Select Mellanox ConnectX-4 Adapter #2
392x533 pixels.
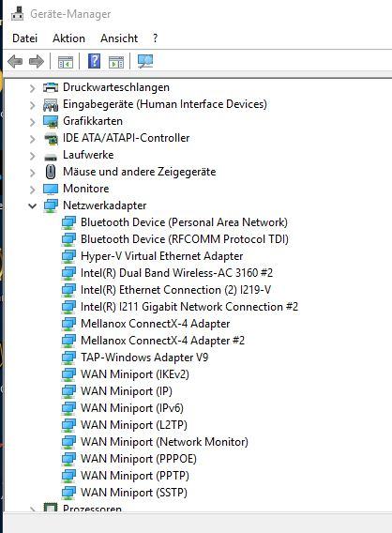(163, 341)
